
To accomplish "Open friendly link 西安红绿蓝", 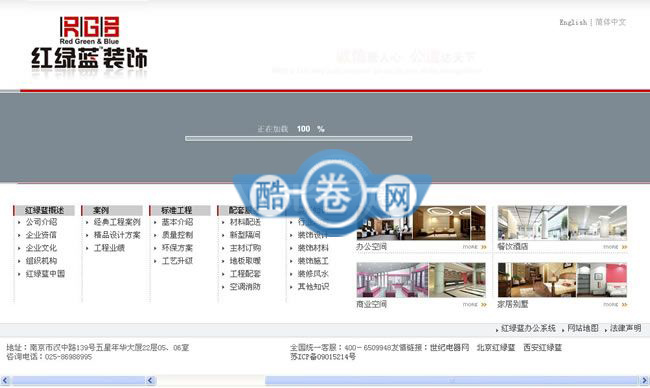I will pos(542,348).
